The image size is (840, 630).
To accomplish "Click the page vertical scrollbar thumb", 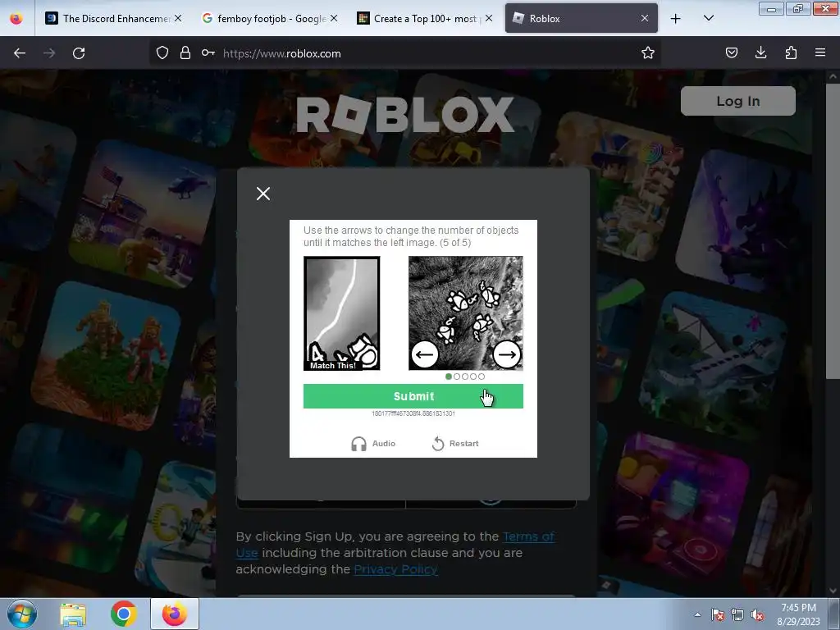I will (x=833, y=231).
